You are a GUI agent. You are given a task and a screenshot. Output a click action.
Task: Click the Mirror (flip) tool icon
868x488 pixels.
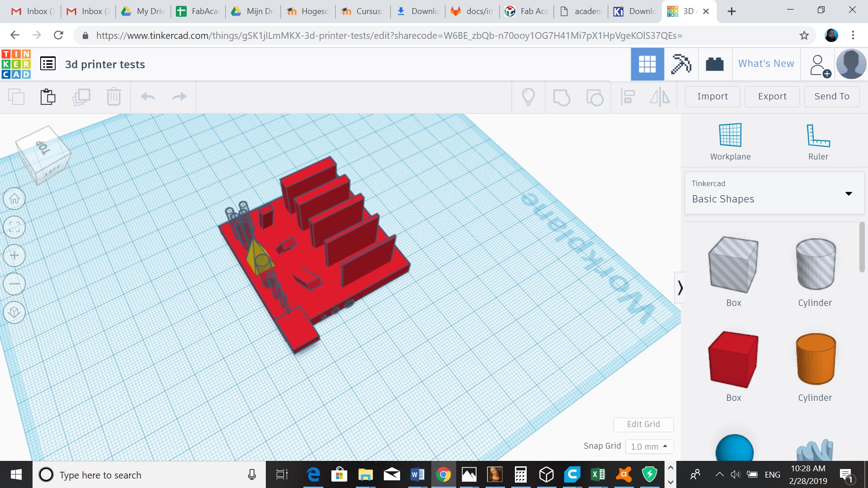(660, 97)
